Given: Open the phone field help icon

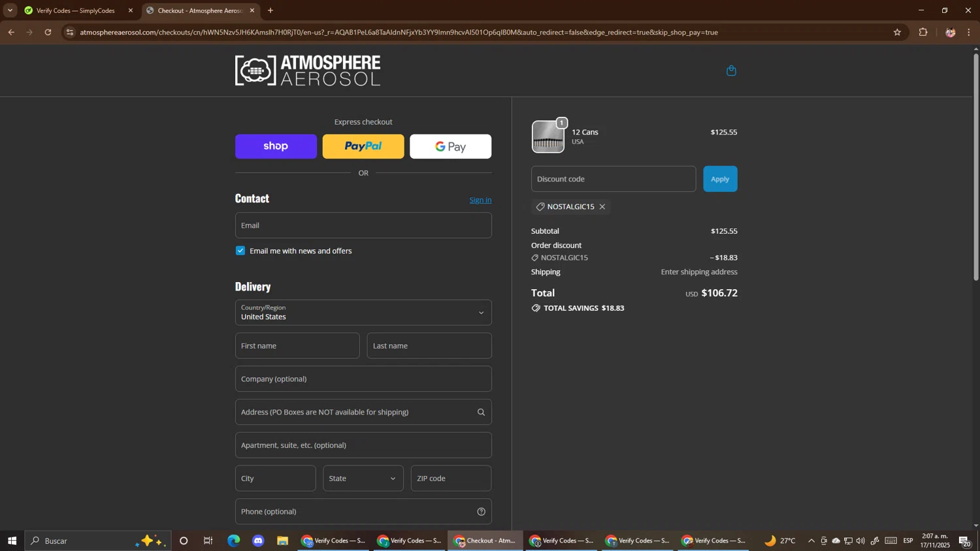Looking at the screenshot, I should click(x=481, y=512).
